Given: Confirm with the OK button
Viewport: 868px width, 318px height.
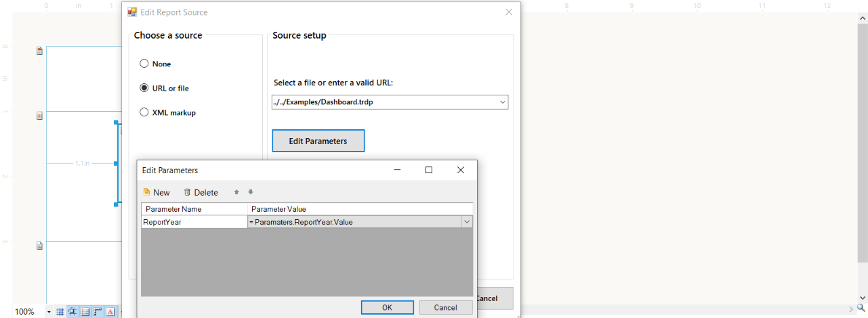Looking at the screenshot, I should click(387, 307).
